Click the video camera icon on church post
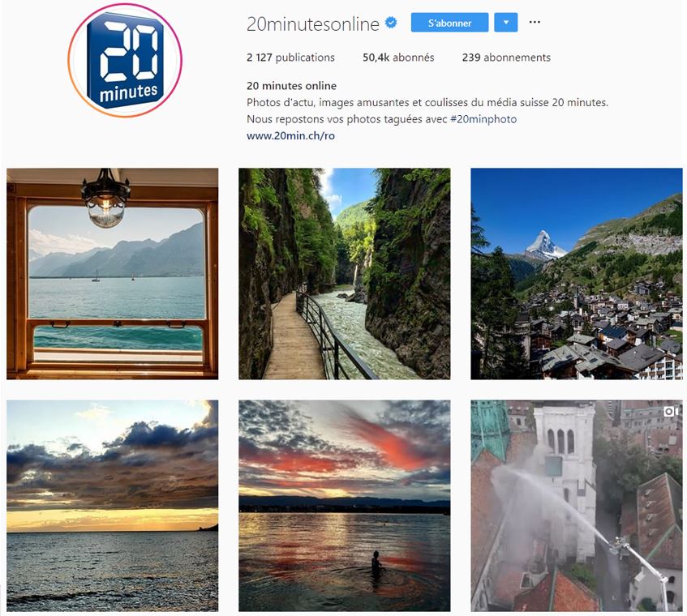Image resolution: width=687 pixels, height=616 pixels. 671,411
